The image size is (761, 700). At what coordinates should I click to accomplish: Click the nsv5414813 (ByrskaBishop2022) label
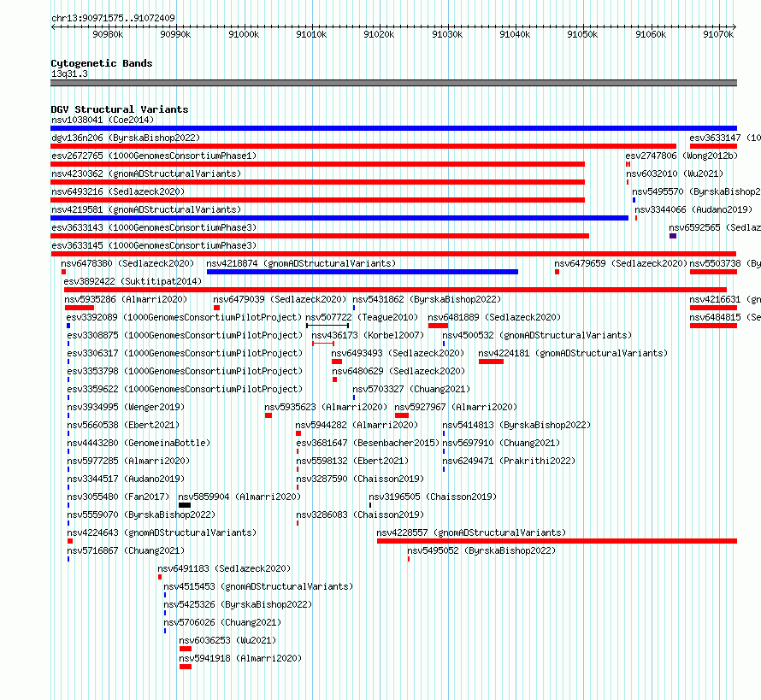pos(516,425)
